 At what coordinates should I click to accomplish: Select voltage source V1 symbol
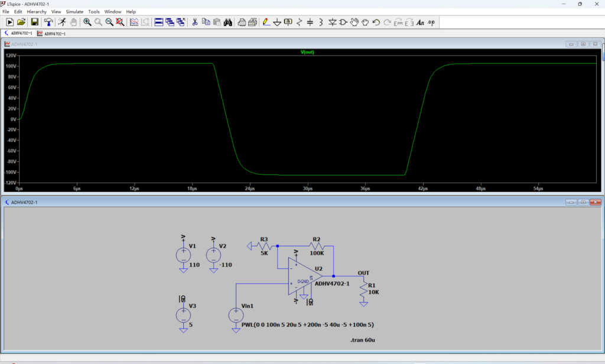point(183,255)
